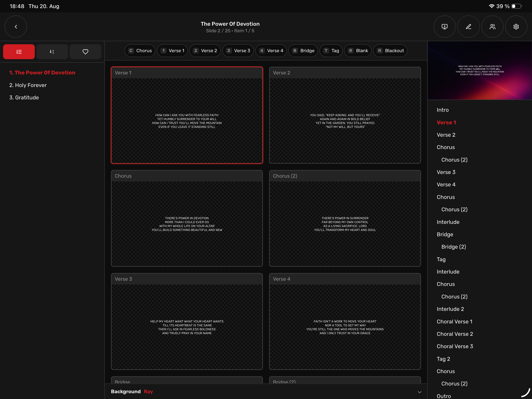Go to Verse 4 in arrangement list

[446, 184]
